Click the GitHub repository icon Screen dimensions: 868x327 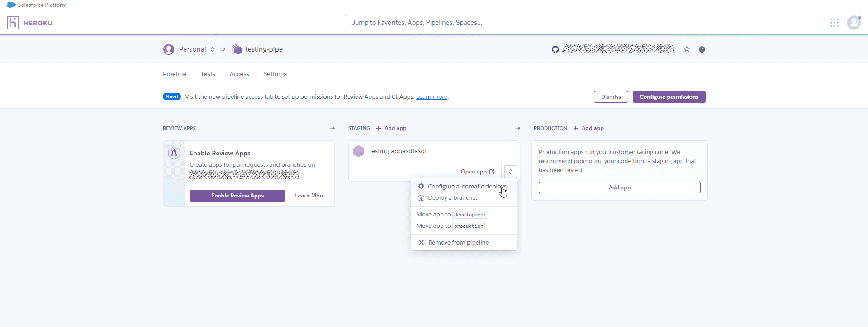coord(555,49)
